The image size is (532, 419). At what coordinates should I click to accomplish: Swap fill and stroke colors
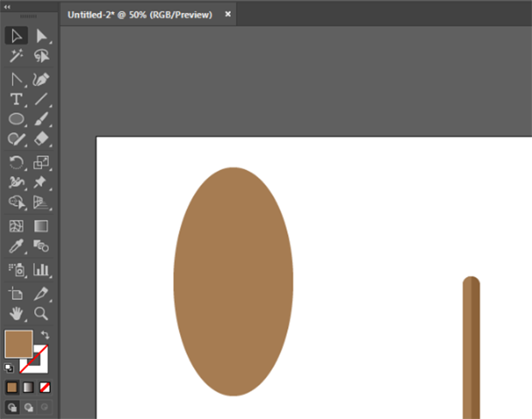(x=45, y=335)
